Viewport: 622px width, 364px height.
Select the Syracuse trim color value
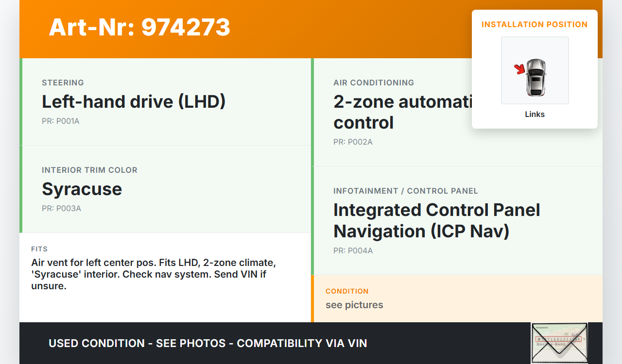[82, 189]
